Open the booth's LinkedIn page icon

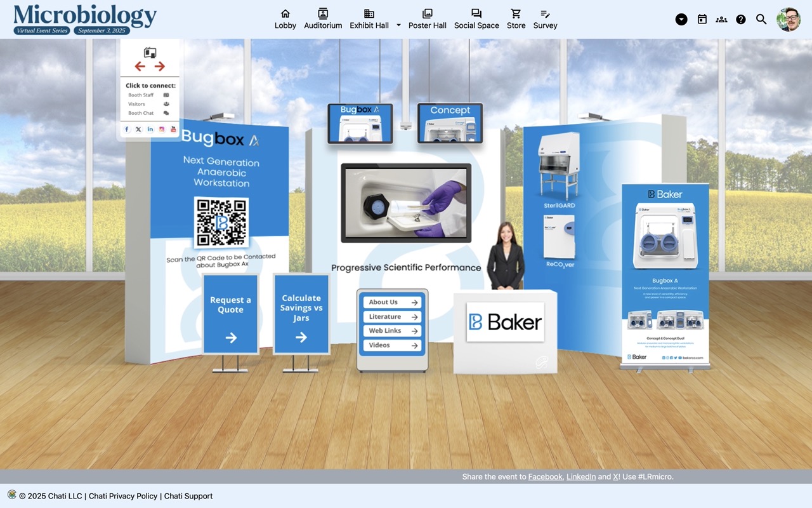point(150,130)
